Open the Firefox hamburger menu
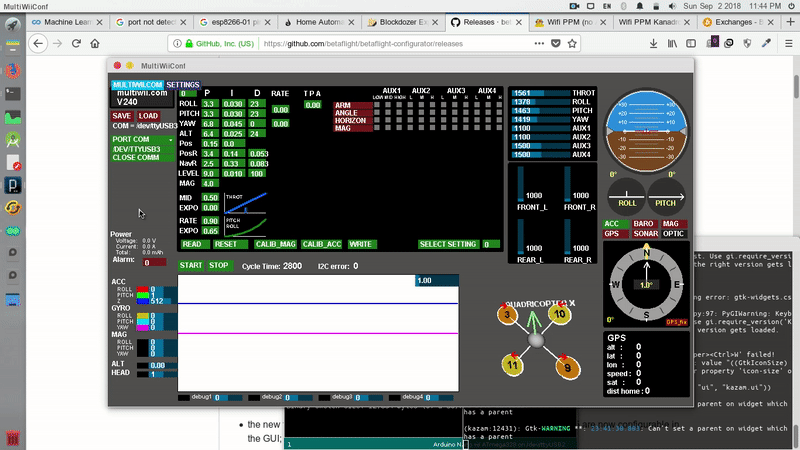The image size is (800, 450). click(789, 44)
